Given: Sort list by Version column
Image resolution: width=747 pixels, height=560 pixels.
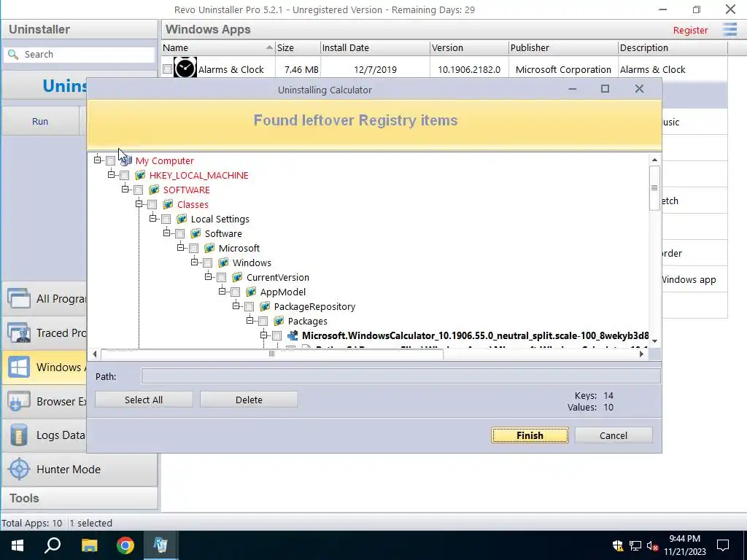Looking at the screenshot, I should (x=469, y=47).
